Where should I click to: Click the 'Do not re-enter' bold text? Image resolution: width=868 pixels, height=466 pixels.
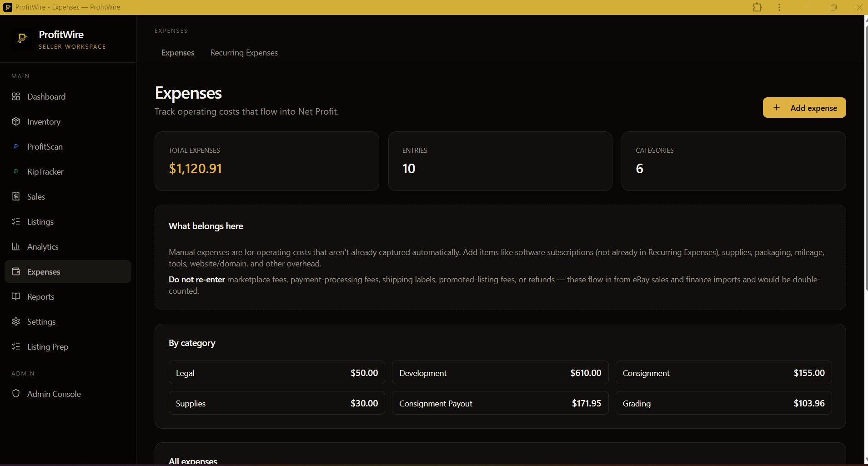point(197,279)
